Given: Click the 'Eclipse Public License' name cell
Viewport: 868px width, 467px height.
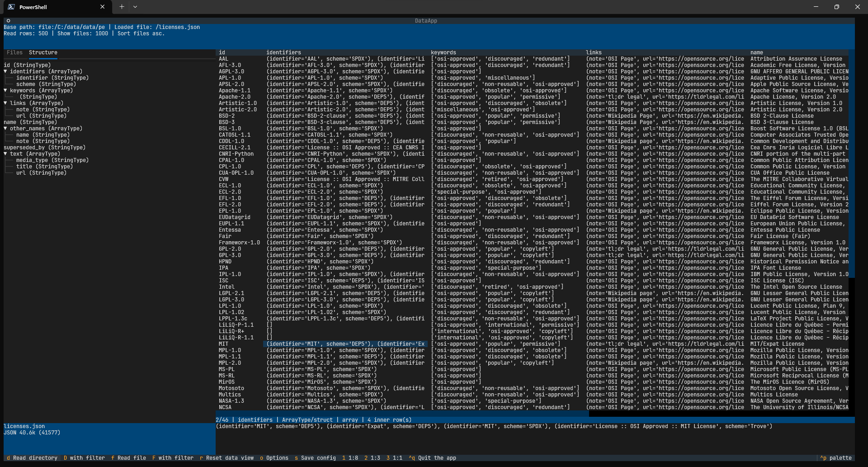Looking at the screenshot, I should tap(799, 211).
